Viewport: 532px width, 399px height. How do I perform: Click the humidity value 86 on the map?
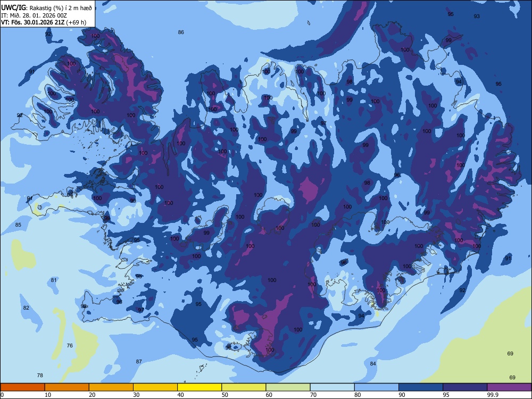181,32
